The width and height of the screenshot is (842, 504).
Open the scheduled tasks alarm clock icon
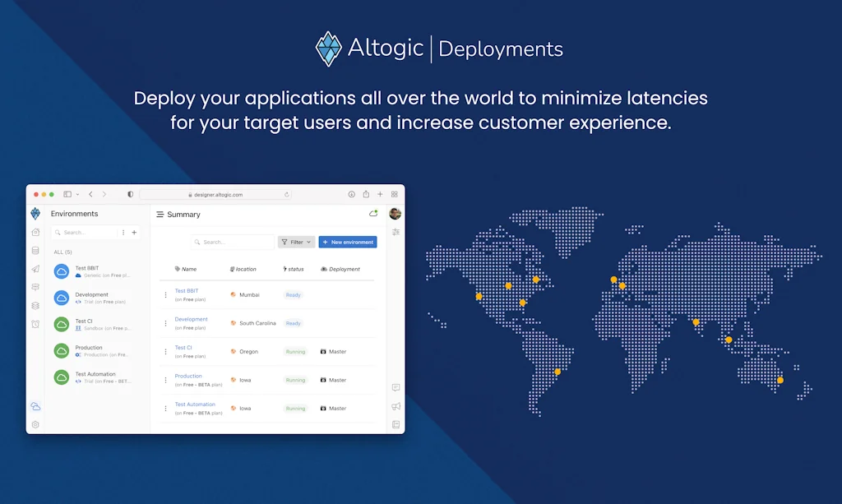click(35, 322)
